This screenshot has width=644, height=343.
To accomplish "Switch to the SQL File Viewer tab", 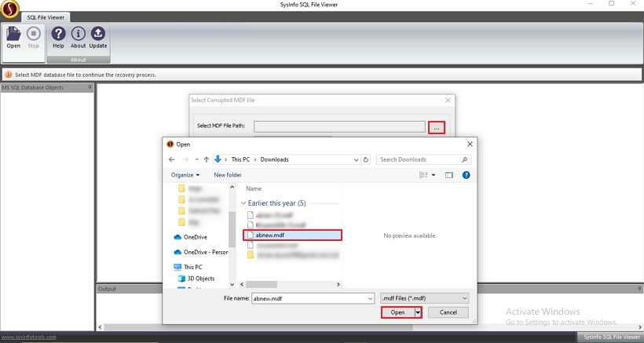I will [46, 17].
